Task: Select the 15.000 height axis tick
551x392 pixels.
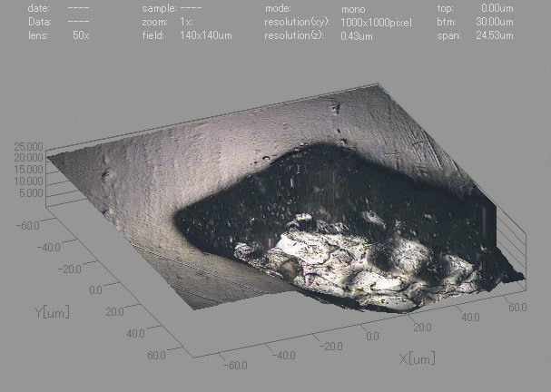Action: pyautogui.click(x=27, y=170)
